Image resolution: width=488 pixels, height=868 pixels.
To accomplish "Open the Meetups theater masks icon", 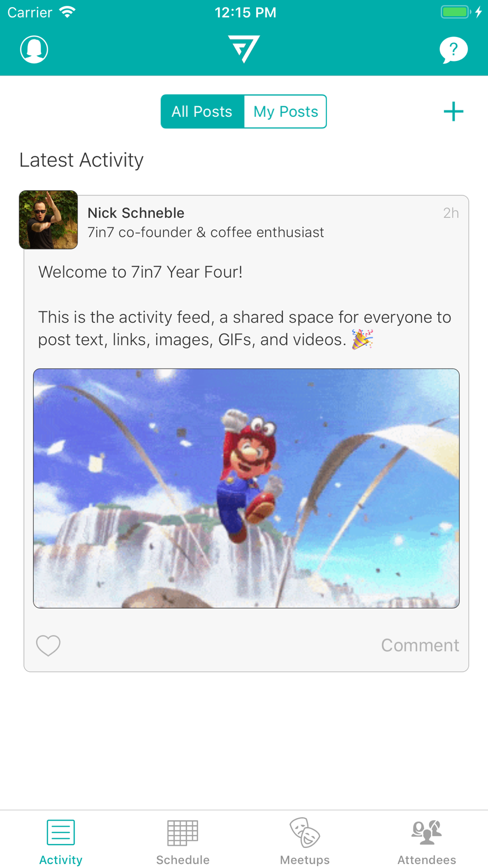I will tap(305, 832).
